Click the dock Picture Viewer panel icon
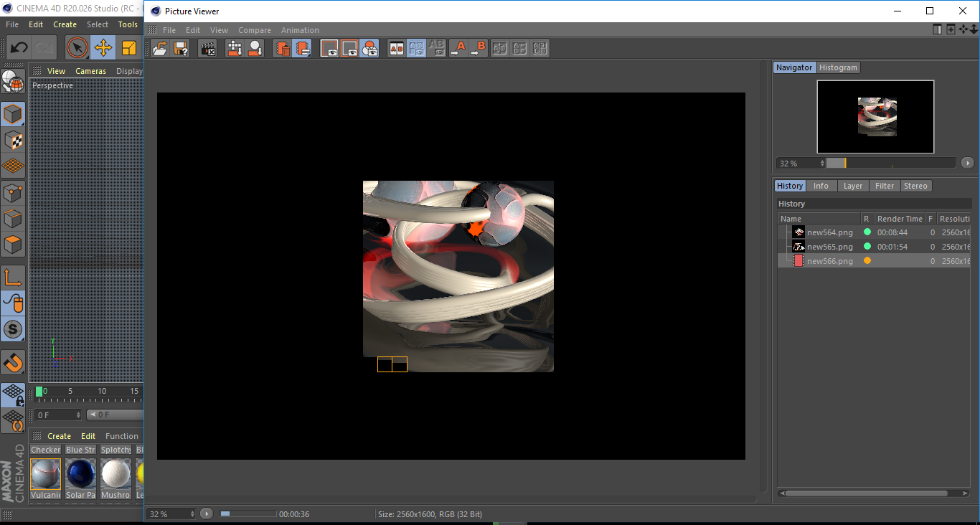Viewport: 980px width, 525px height. click(937, 29)
